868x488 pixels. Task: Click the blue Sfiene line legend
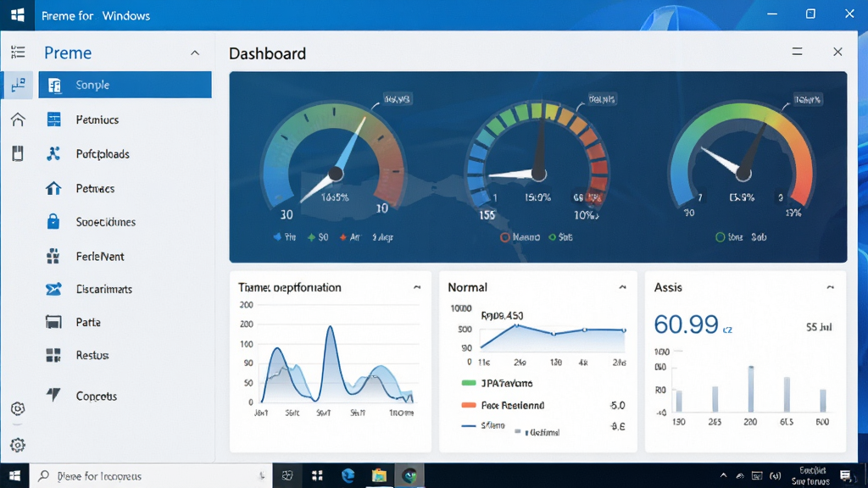pyautogui.click(x=468, y=425)
